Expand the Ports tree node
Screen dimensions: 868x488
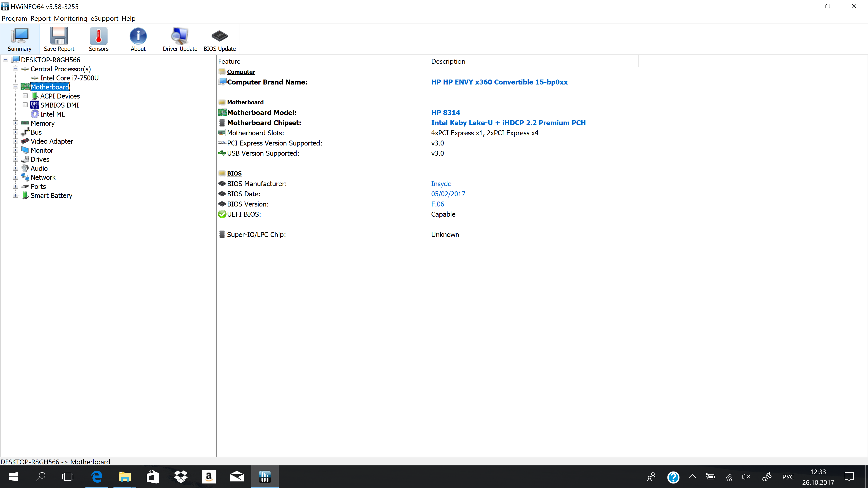[15, 186]
